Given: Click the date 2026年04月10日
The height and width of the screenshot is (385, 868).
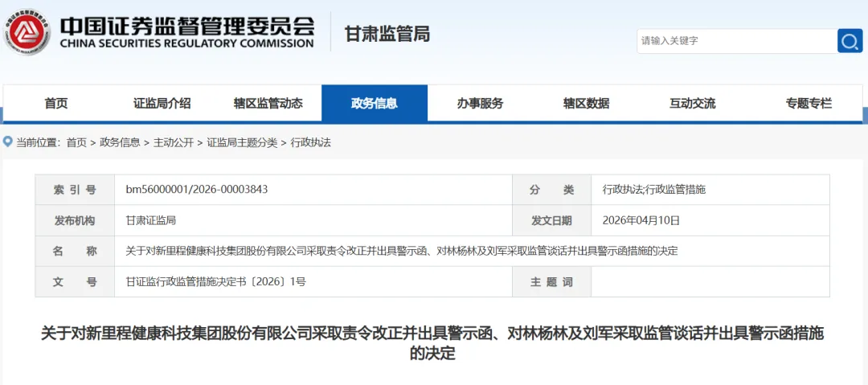Looking at the screenshot, I should click(x=641, y=220).
